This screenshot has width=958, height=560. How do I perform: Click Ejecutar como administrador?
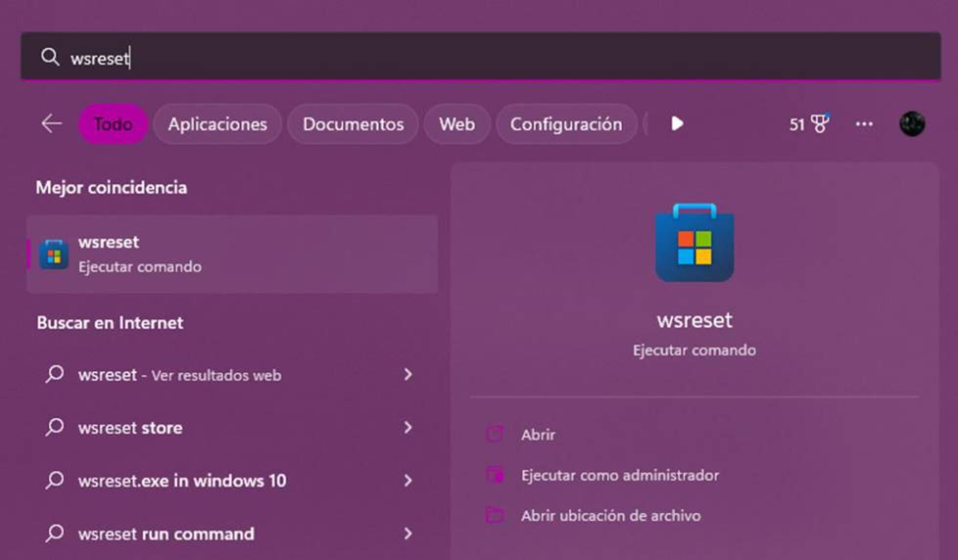pyautogui.click(x=620, y=474)
